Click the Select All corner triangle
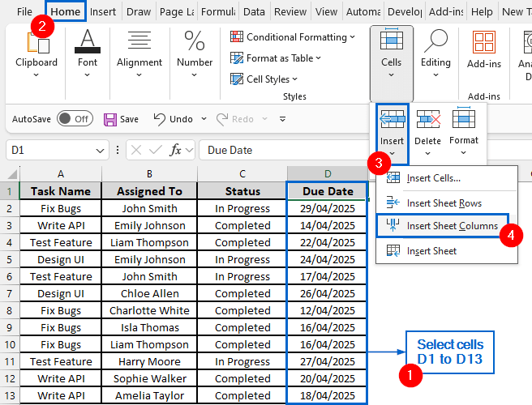The height and width of the screenshot is (405, 532). (12, 174)
